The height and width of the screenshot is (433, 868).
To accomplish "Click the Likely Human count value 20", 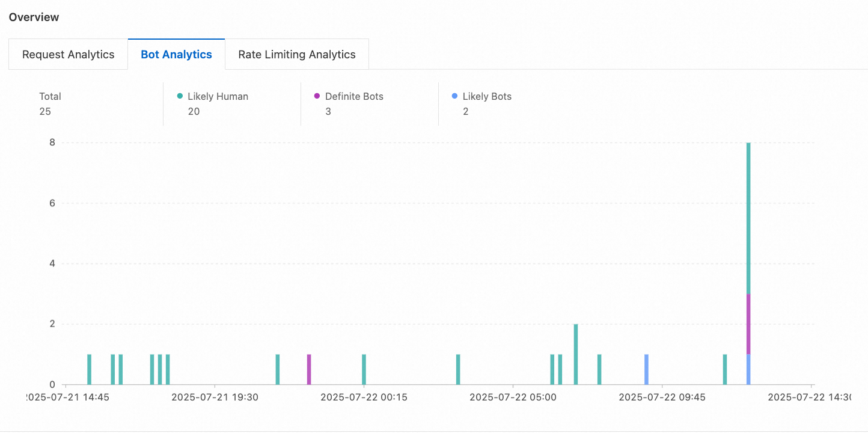I will (x=194, y=111).
